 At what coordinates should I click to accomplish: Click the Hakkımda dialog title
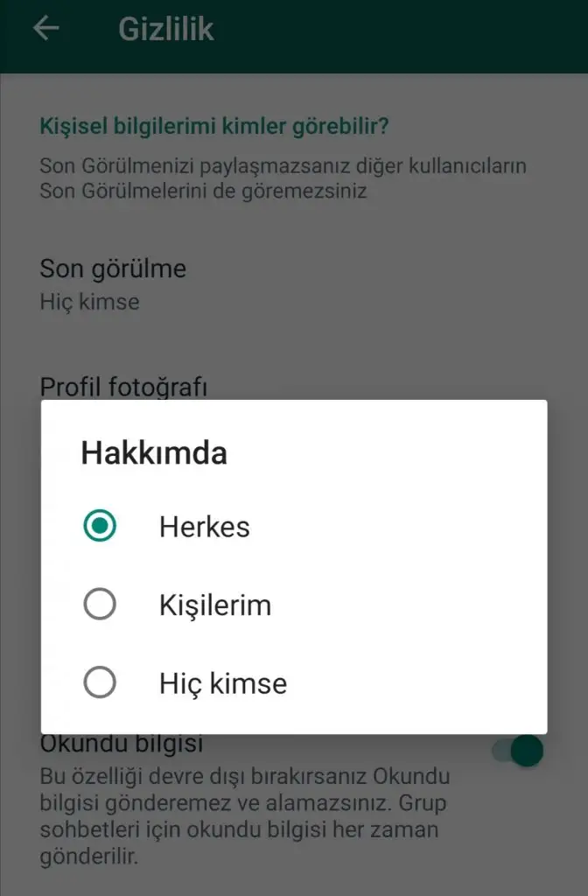[154, 452]
